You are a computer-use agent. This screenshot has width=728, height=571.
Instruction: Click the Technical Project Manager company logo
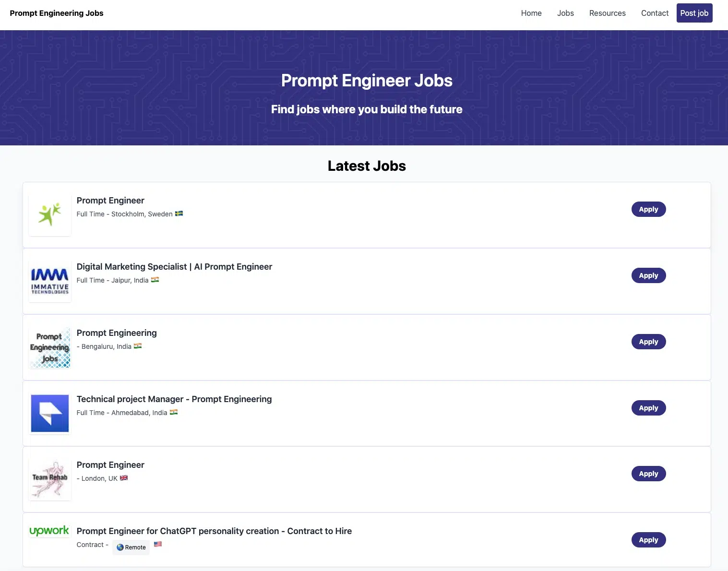coord(49,414)
